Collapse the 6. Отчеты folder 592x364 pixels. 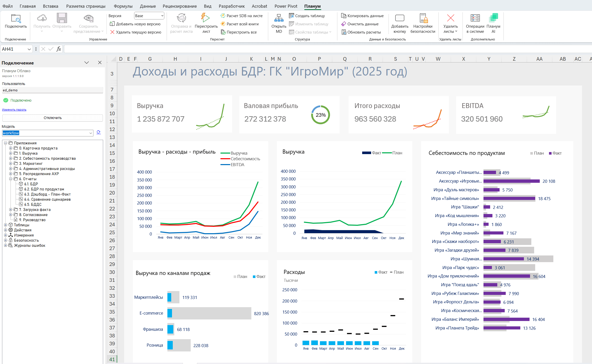pyautogui.click(x=10, y=179)
